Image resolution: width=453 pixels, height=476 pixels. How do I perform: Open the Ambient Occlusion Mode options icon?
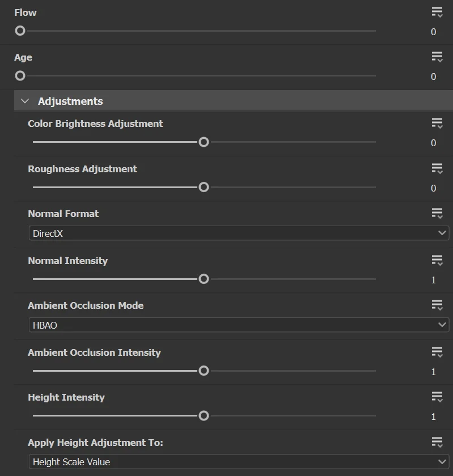click(x=437, y=305)
